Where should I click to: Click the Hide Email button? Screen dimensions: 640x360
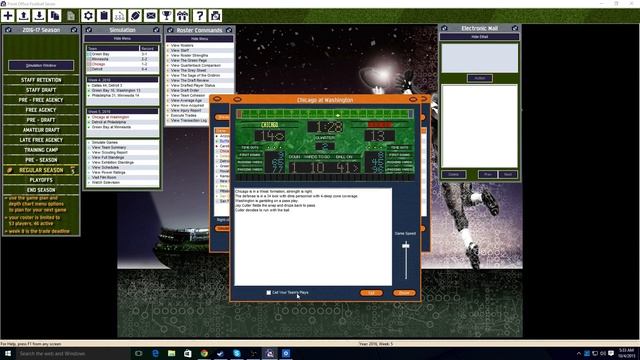[x=480, y=37]
